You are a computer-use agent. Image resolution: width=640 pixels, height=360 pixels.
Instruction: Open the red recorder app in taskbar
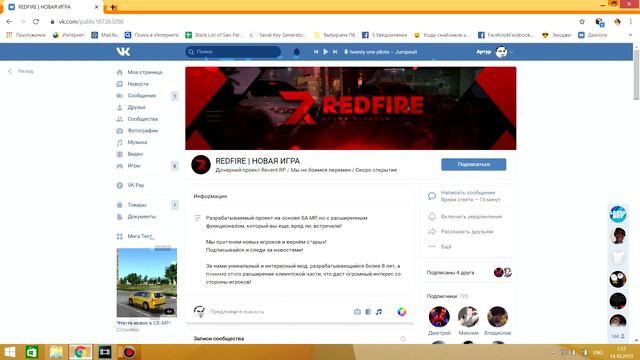[x=129, y=352]
